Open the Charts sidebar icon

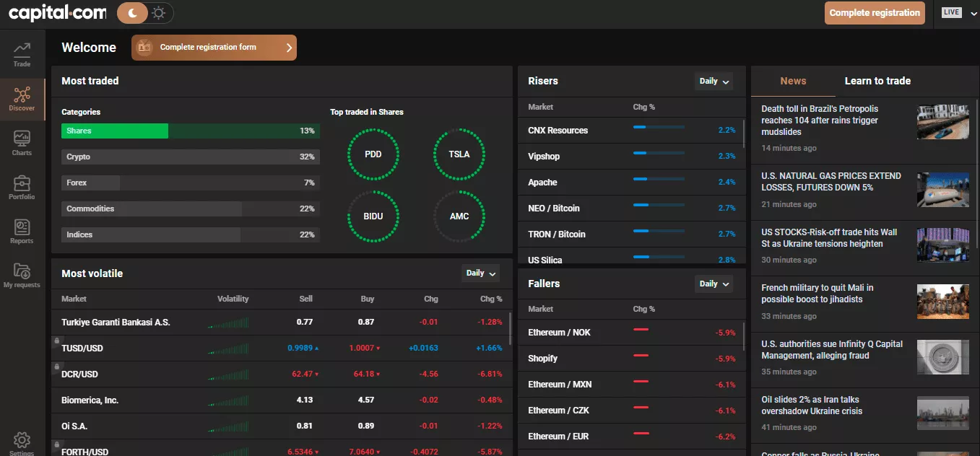22,138
